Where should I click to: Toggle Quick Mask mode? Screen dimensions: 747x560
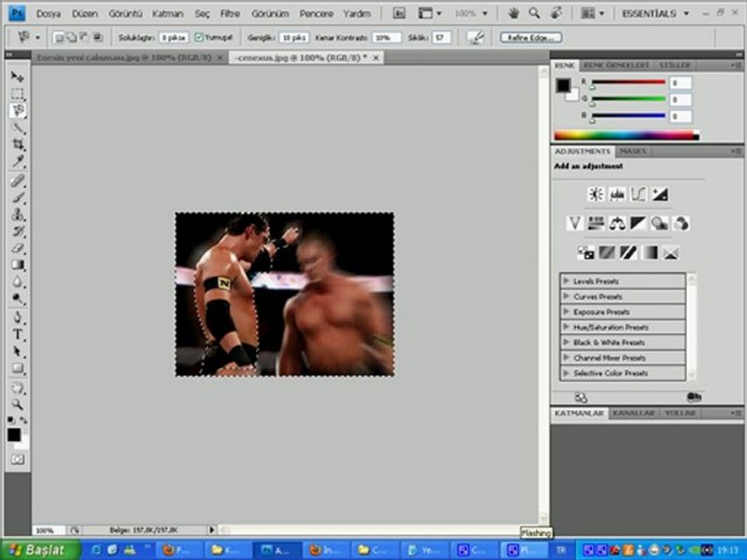17,459
